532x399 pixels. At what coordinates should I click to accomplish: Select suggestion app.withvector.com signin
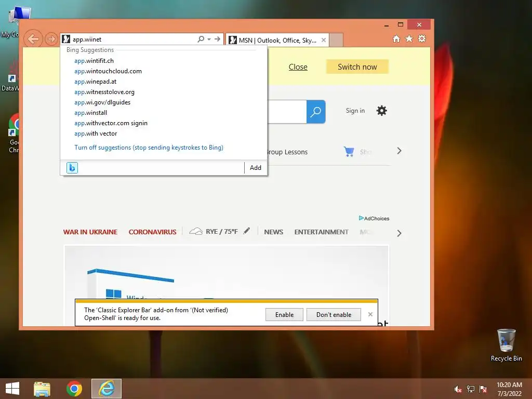point(111,123)
